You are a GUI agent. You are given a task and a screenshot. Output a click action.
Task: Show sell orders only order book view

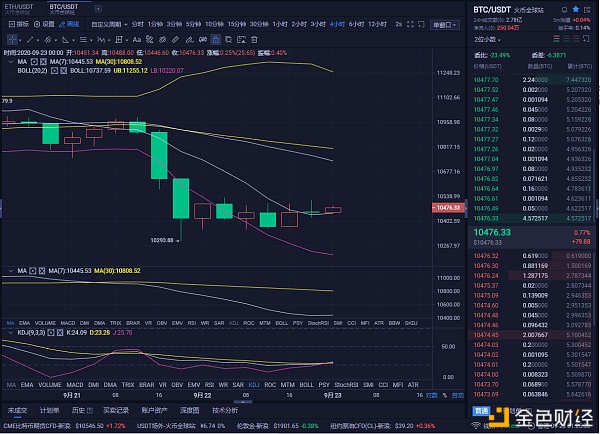[x=576, y=39]
